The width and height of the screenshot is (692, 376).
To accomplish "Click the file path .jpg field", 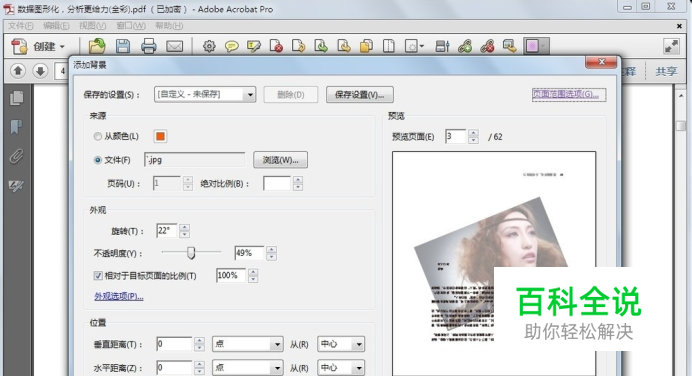I will click(195, 160).
